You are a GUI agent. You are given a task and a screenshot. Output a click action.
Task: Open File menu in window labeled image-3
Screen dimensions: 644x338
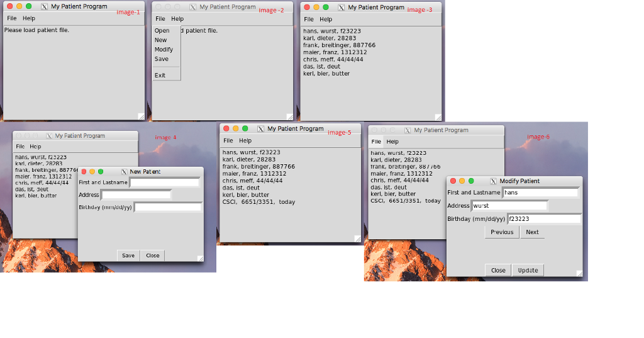click(309, 20)
